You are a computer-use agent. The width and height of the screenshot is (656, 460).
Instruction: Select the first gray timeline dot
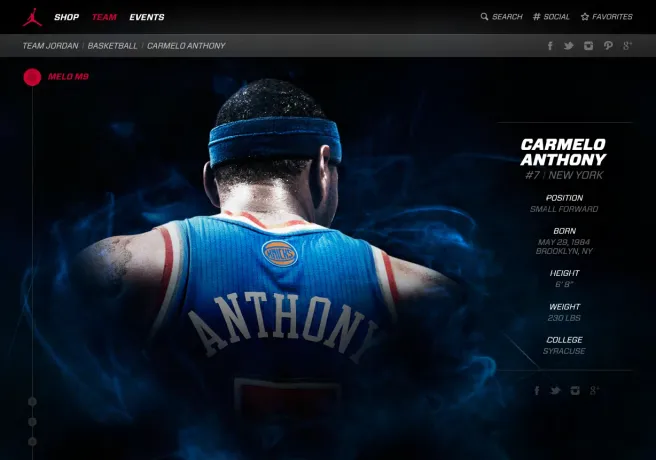pos(32,402)
